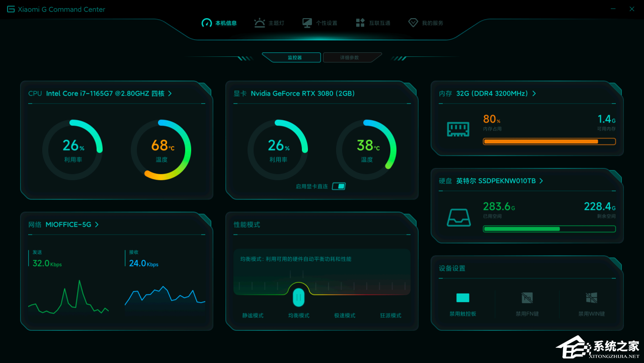The width and height of the screenshot is (644, 363).
Task: Click the CPU 26% utilization gauge
Action: 72,150
